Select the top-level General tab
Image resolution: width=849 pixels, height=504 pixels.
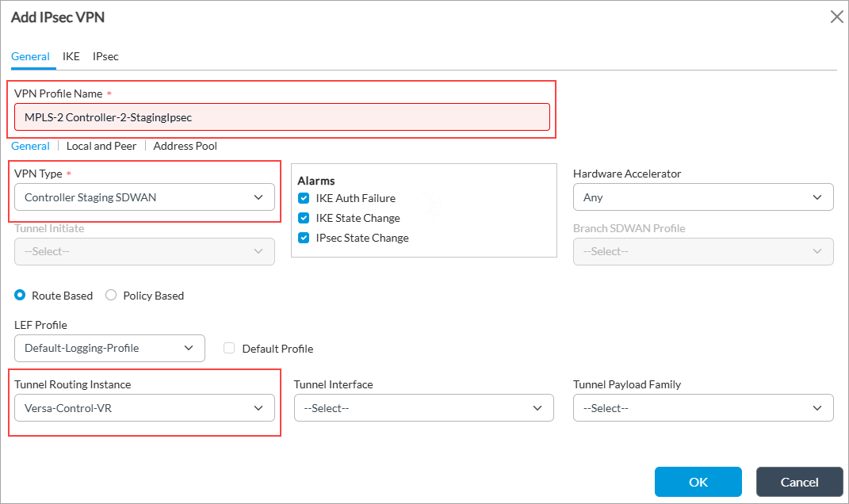[30, 56]
